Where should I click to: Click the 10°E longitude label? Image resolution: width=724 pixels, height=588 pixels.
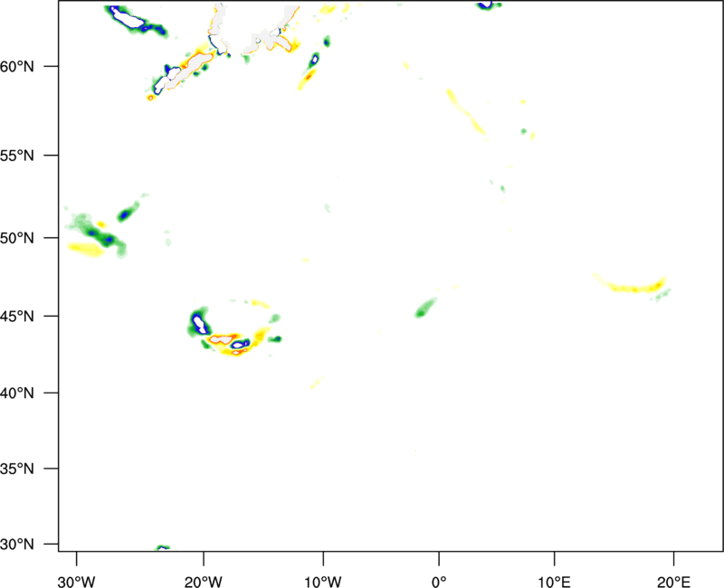click(555, 582)
